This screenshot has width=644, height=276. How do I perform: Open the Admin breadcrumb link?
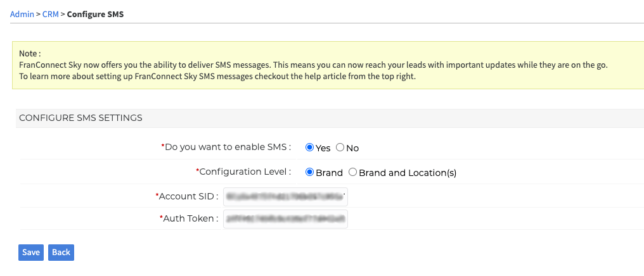(x=22, y=15)
